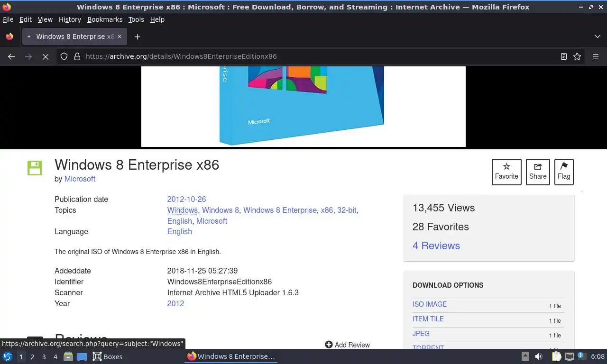Open the English topic link
The height and width of the screenshot is (364, 607).
180,221
